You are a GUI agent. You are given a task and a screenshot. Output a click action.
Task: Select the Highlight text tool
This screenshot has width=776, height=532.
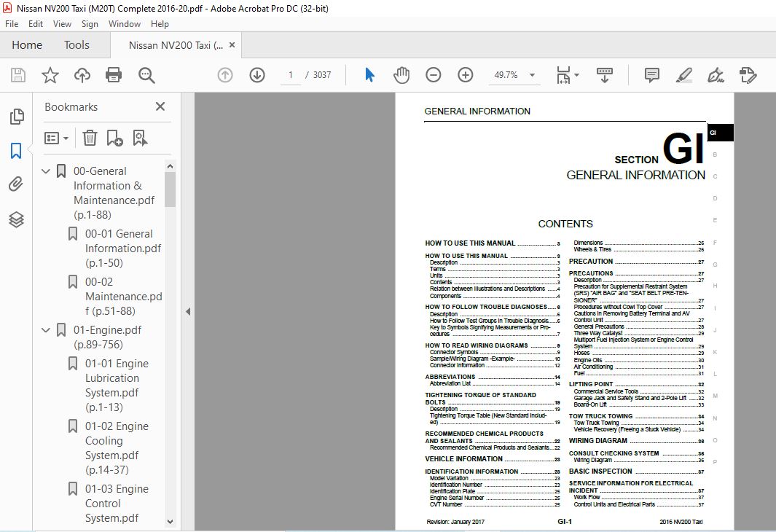point(684,75)
